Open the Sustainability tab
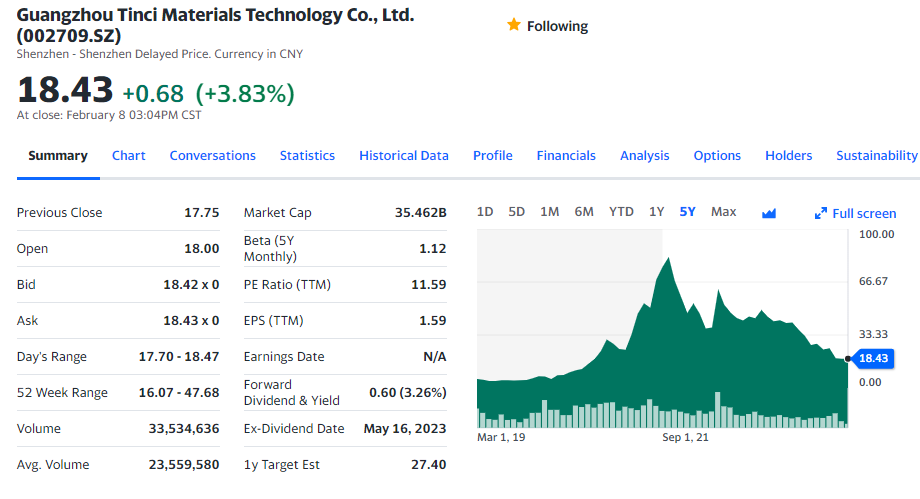The image size is (920, 499). click(x=877, y=156)
